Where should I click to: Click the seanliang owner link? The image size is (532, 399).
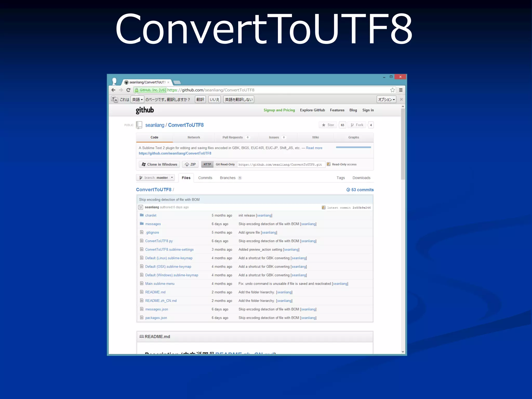[x=155, y=125]
